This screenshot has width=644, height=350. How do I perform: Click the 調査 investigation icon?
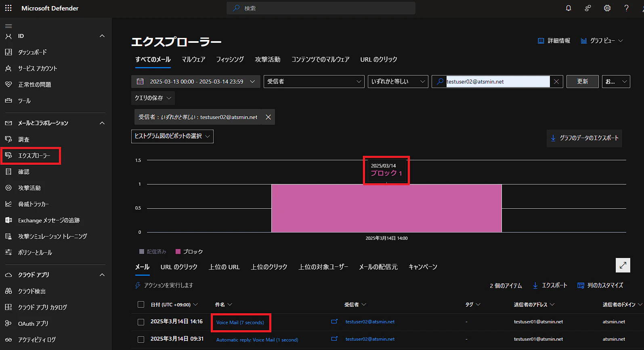click(8, 139)
